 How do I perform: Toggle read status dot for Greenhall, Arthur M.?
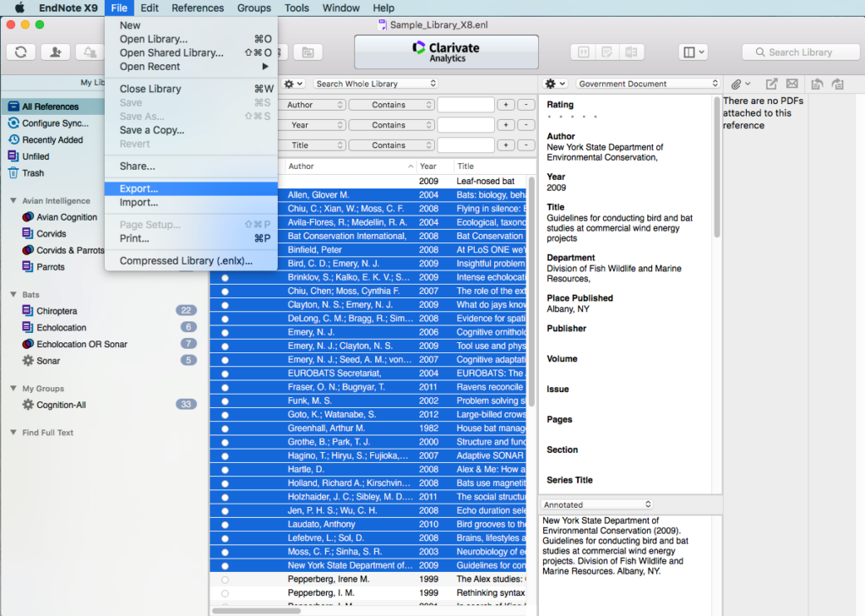pyautogui.click(x=225, y=428)
